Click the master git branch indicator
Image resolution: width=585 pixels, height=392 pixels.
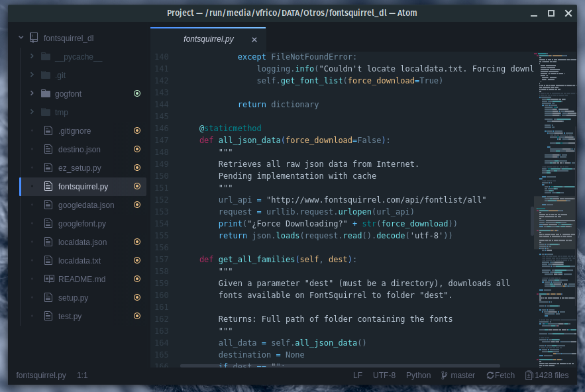click(458, 375)
